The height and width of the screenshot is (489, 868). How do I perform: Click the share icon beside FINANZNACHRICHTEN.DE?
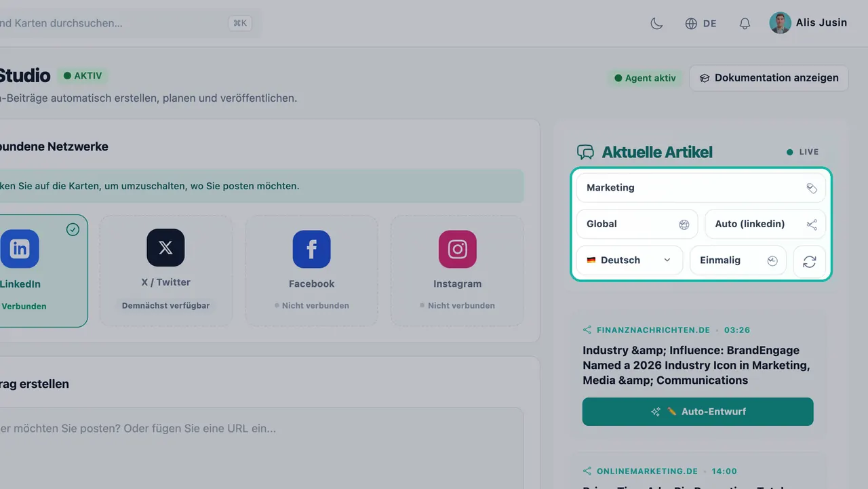587,330
